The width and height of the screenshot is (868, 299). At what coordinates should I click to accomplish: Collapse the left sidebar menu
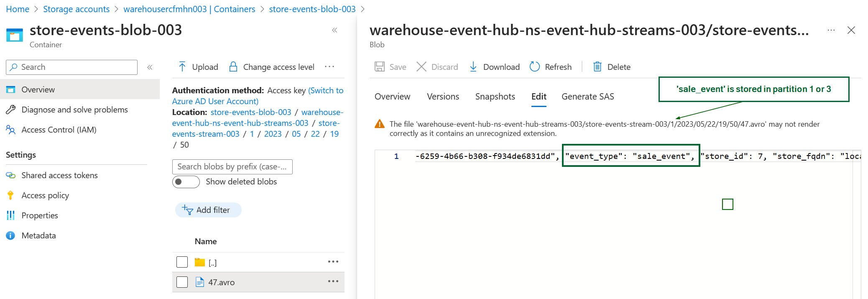coord(150,67)
